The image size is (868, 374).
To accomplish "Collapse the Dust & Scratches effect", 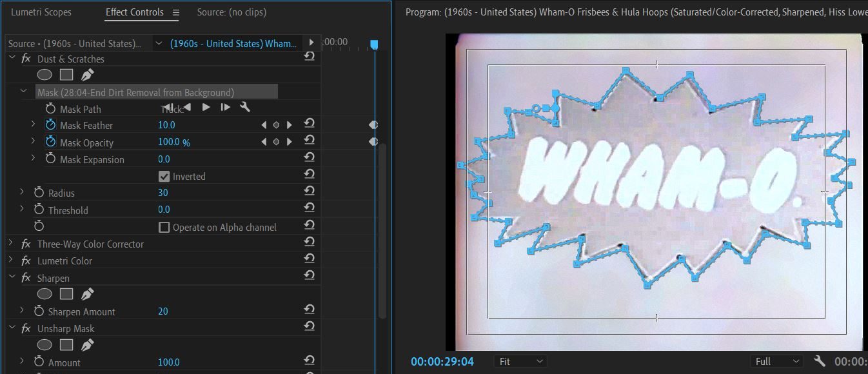I will pyautogui.click(x=11, y=58).
